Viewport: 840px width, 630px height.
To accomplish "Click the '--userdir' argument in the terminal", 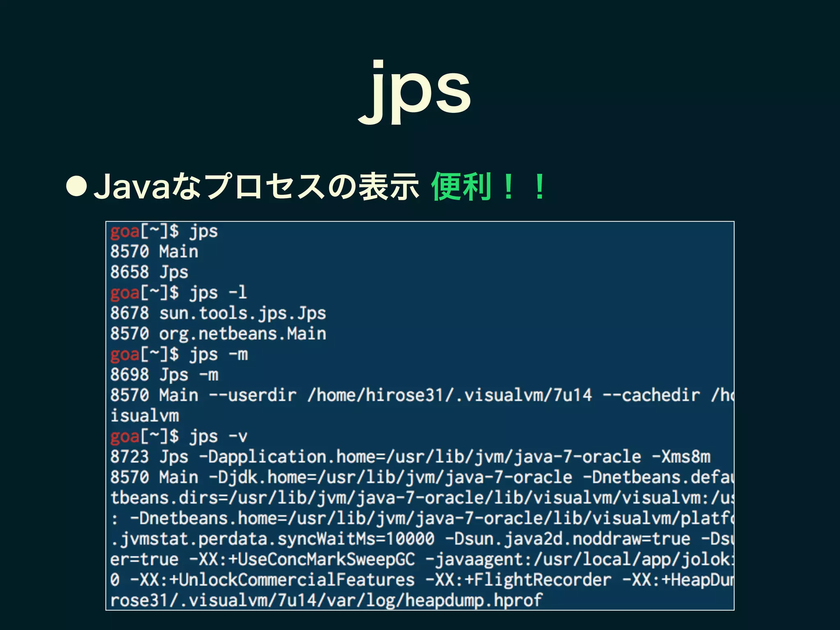I will tap(253, 395).
